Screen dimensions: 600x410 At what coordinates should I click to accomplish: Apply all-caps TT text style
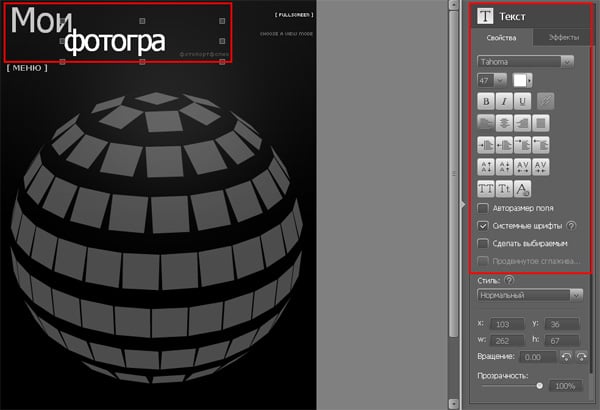tap(487, 188)
